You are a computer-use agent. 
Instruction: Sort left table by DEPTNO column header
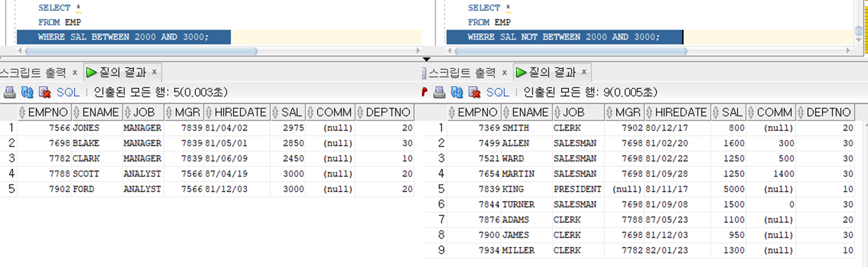pos(384,112)
